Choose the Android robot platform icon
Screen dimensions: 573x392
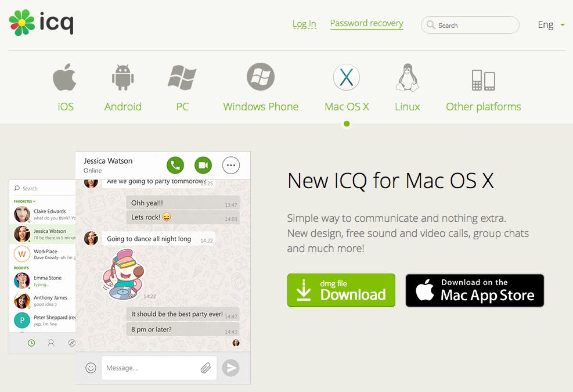tap(123, 77)
